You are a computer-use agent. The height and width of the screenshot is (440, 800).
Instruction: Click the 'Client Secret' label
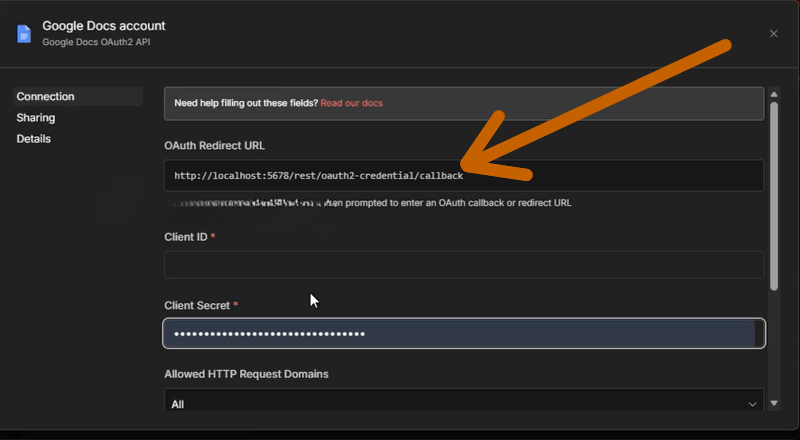[197, 305]
